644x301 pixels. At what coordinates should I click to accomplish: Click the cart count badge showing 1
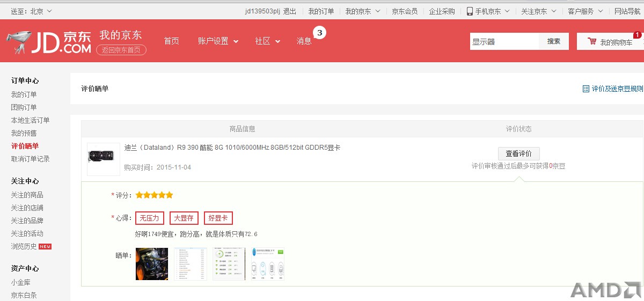(x=637, y=35)
